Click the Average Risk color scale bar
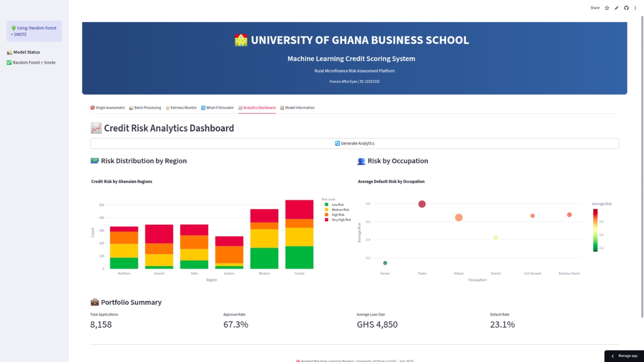644x362 pixels. tap(595, 230)
